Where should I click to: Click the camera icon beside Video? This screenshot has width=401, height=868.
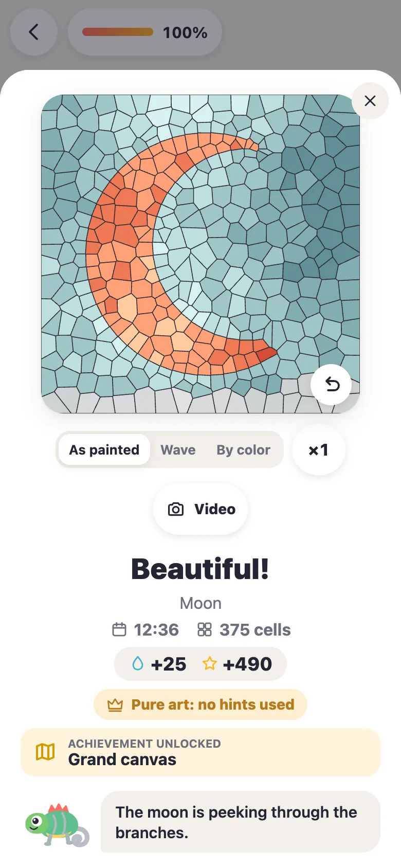click(x=176, y=509)
